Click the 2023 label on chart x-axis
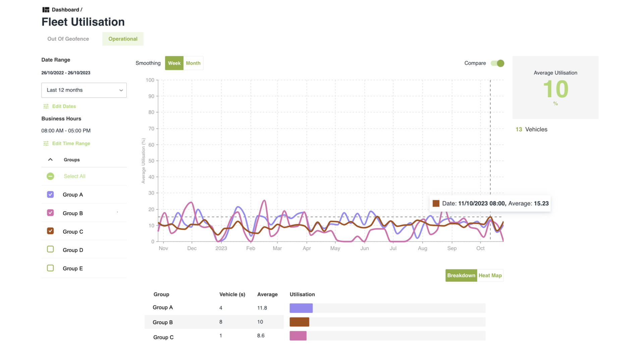 221,248
